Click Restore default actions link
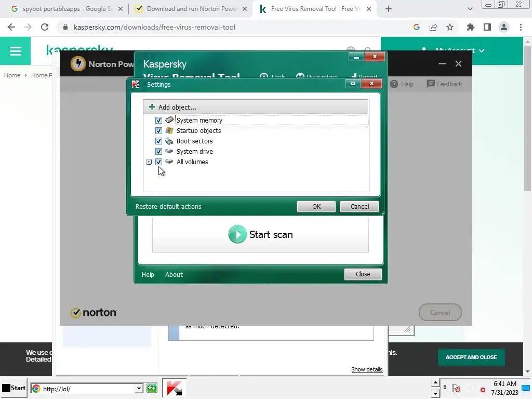Screen dimensions: 532x399 [168, 207]
